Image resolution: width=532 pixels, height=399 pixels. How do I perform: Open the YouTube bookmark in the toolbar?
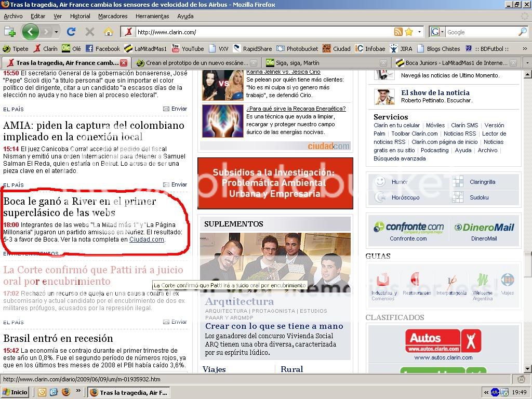(x=188, y=48)
